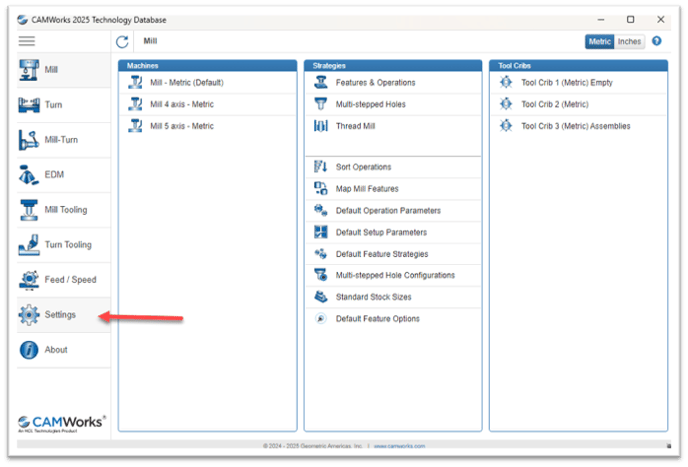
Task: Click the Mill - Metric (Default) machine icon
Action: tap(135, 83)
